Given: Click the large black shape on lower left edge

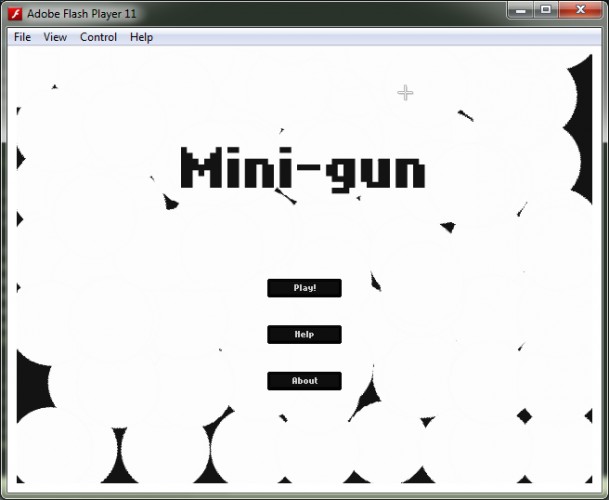Looking at the screenshot, I should click(x=33, y=385).
